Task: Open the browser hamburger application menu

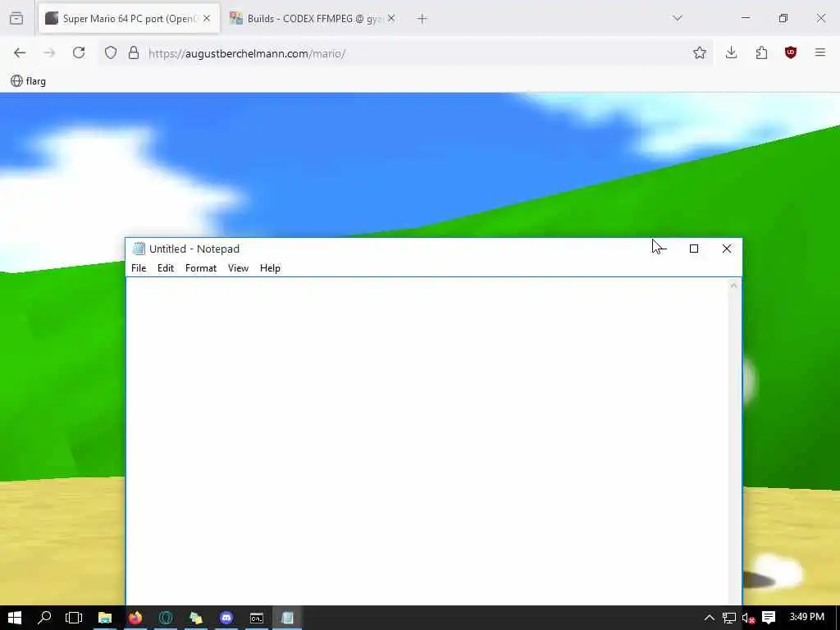Action: (x=820, y=52)
